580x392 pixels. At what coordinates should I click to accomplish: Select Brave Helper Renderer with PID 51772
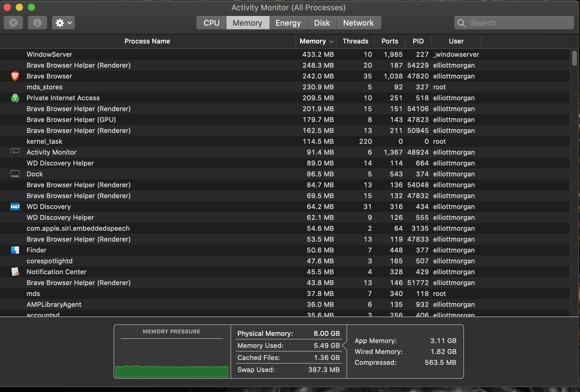tap(285, 283)
